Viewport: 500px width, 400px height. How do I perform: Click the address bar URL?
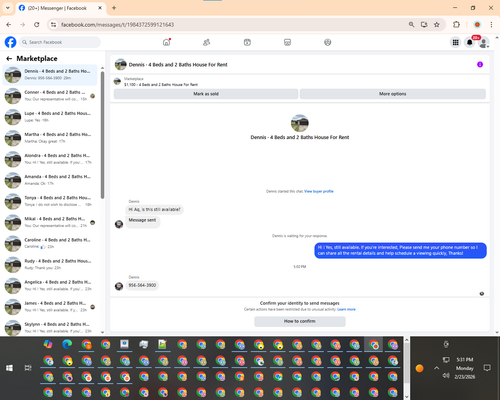click(x=117, y=25)
